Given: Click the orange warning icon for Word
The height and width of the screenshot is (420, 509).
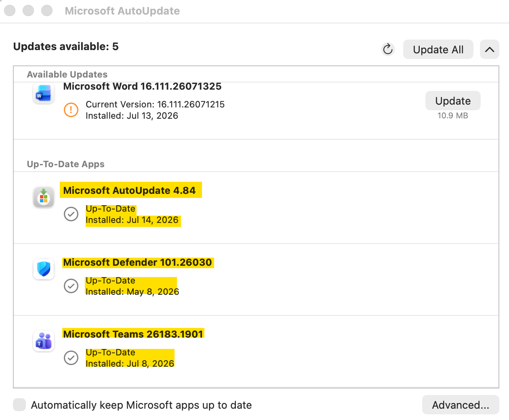Looking at the screenshot, I should click(x=71, y=110).
